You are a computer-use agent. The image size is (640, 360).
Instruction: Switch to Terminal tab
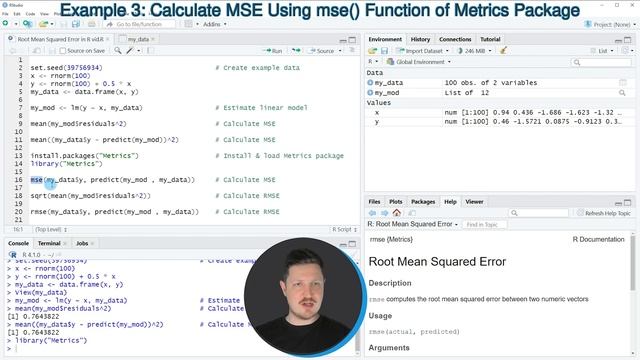[x=49, y=243]
